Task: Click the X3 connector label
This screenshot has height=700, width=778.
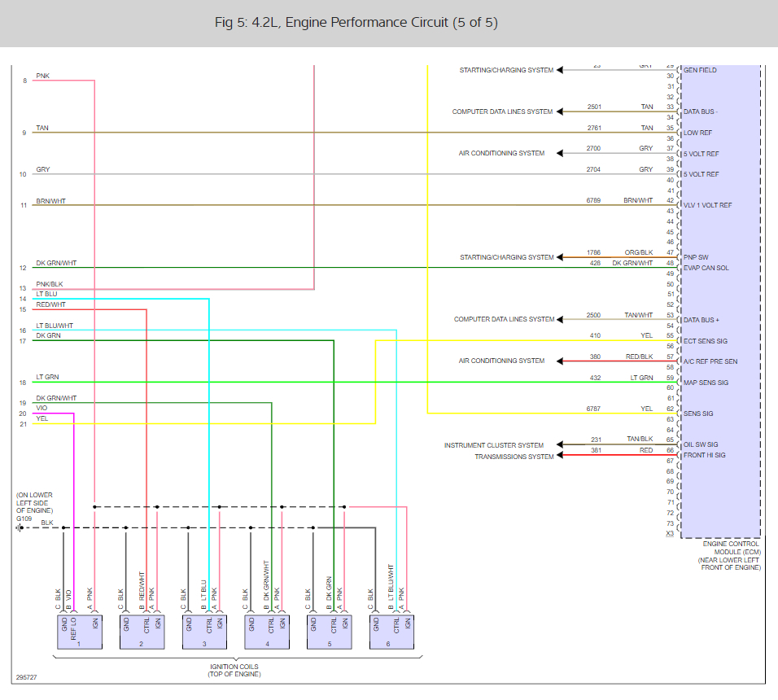Action: tap(670, 533)
